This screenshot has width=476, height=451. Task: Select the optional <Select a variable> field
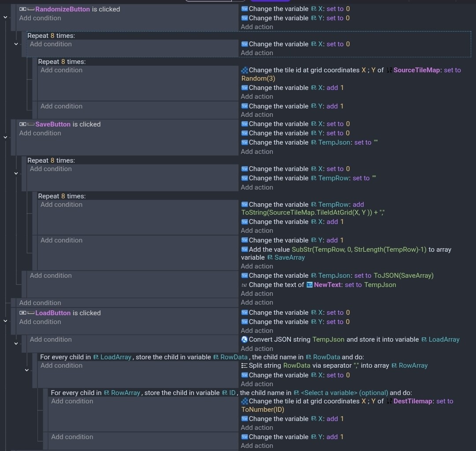(x=344, y=393)
